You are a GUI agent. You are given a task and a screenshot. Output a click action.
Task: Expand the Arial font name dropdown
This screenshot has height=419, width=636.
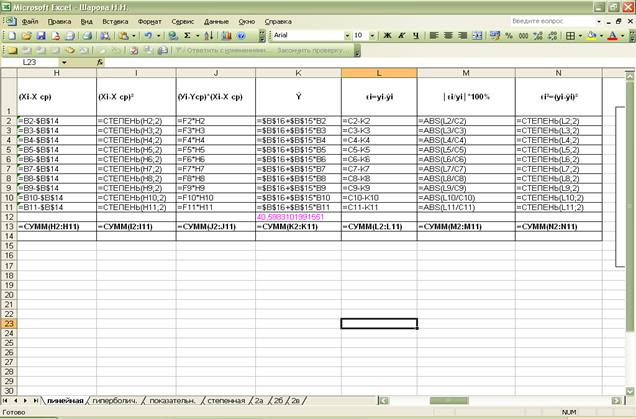(x=347, y=36)
